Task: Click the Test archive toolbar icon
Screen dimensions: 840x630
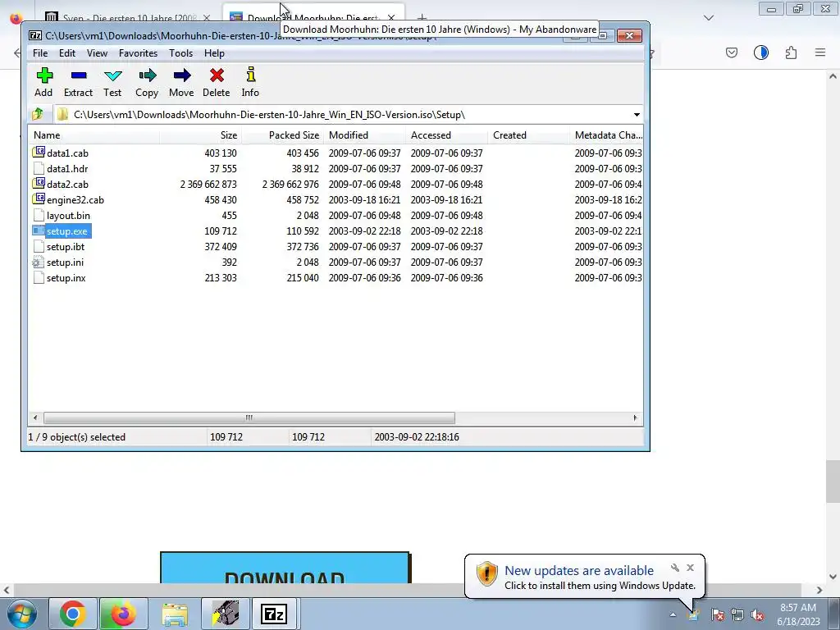Action: click(112, 82)
